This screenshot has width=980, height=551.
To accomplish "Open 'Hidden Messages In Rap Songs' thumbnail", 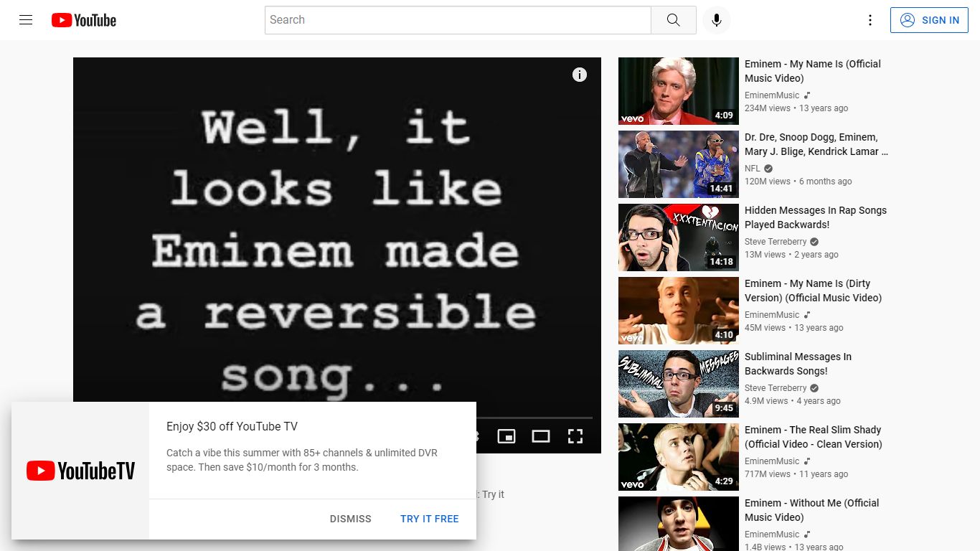I will (679, 237).
